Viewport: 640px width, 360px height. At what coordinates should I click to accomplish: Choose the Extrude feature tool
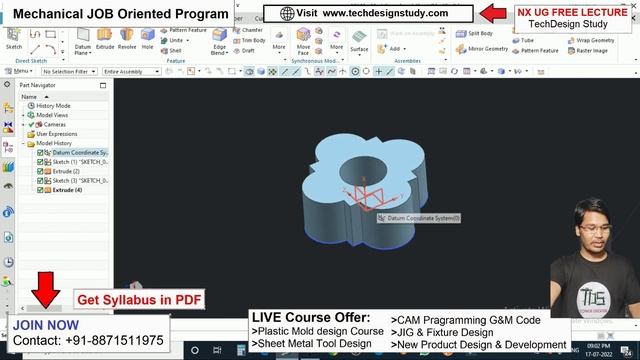[x=105, y=39]
